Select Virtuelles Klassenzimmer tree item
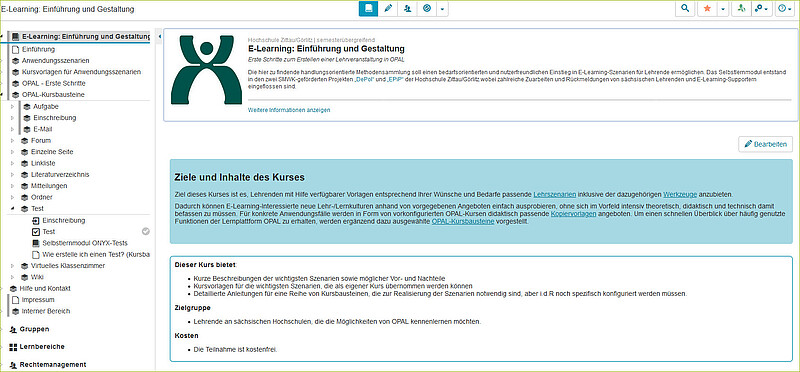 (x=68, y=266)
